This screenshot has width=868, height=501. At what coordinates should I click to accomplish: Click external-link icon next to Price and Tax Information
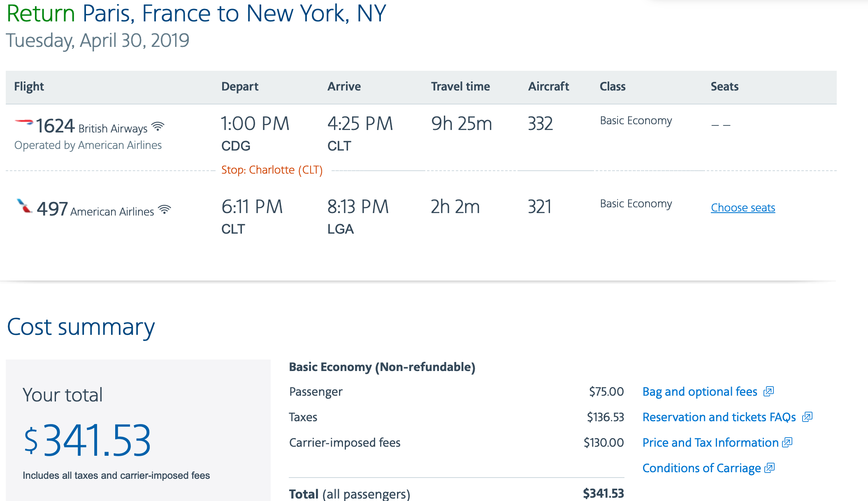tap(787, 442)
